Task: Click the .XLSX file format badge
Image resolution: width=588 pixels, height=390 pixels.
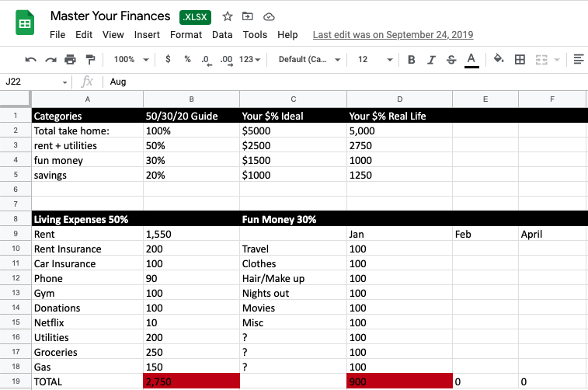Action: click(196, 17)
